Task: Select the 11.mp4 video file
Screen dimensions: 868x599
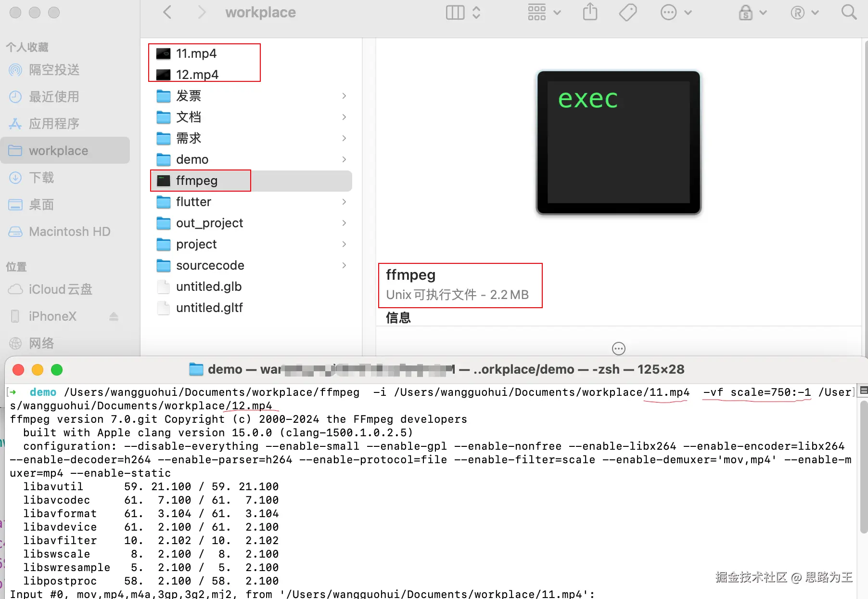Action: click(251, 53)
